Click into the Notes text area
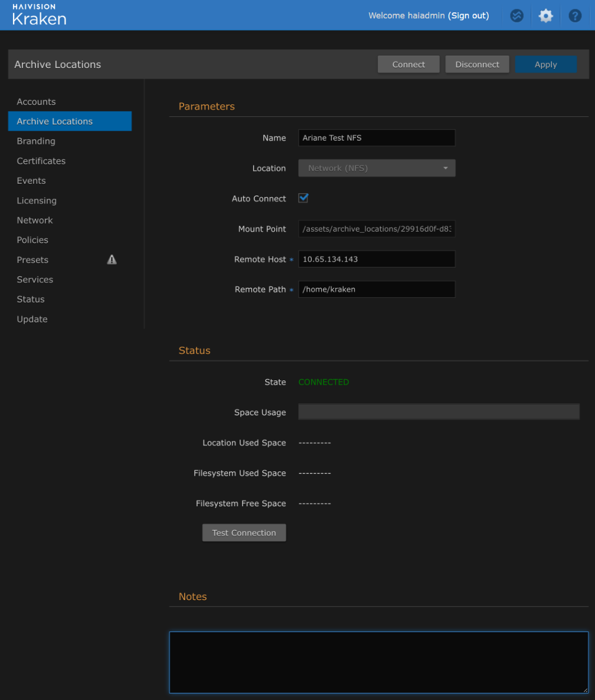Viewport: 595px width, 700px height. click(x=378, y=662)
